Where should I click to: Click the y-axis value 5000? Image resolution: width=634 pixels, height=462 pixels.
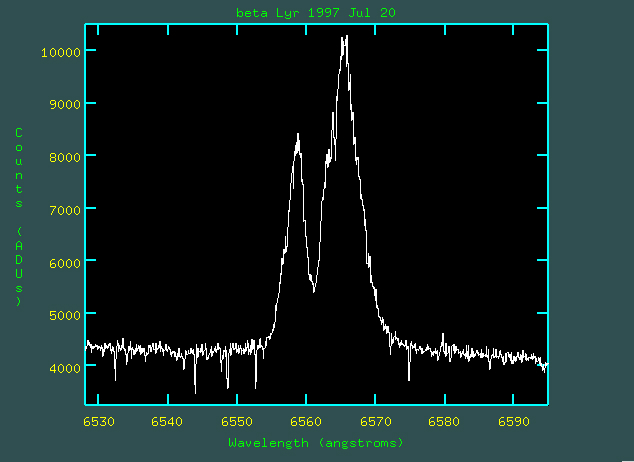(65, 315)
